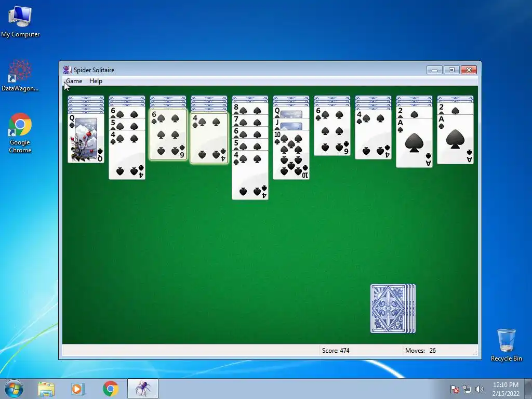Open the Recycle Bin desktop icon
532x399 pixels.
point(506,345)
